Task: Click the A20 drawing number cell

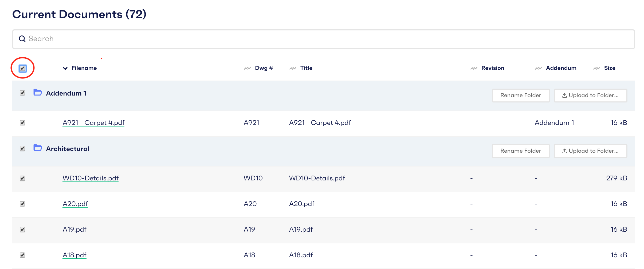Action: 250,204
